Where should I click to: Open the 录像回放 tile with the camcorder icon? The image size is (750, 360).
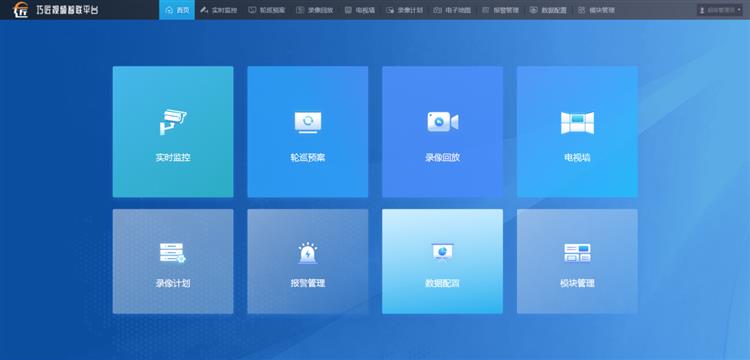click(x=442, y=131)
